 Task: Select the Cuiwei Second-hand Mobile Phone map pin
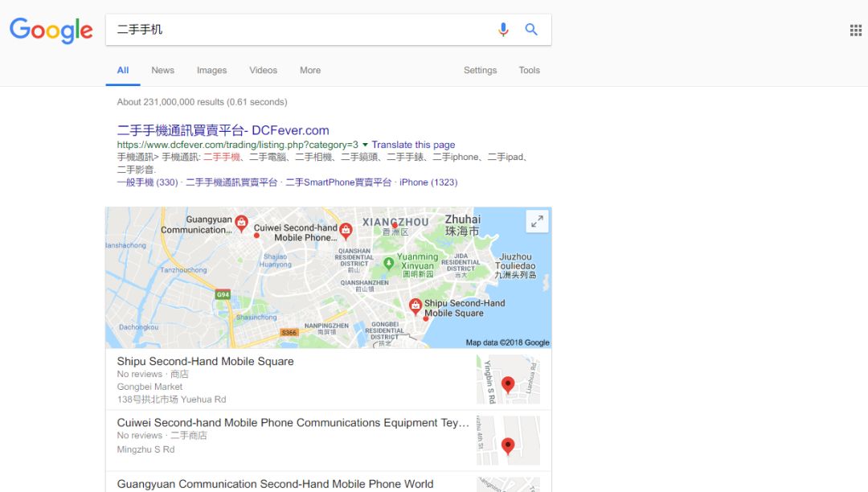pos(346,230)
